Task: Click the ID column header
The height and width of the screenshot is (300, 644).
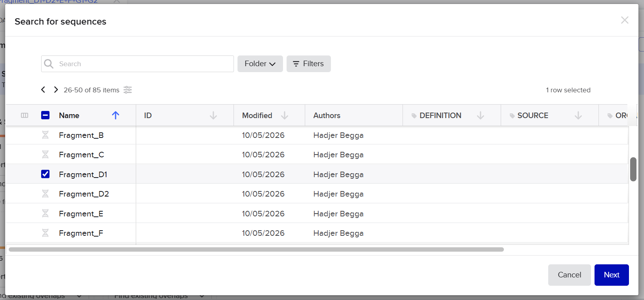Action: pyautogui.click(x=148, y=115)
